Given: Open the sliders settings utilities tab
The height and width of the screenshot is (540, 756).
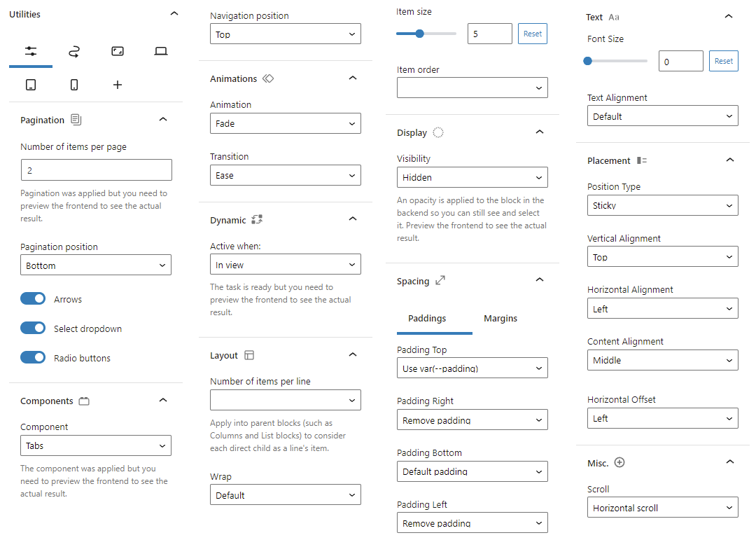Looking at the screenshot, I should coord(31,51).
